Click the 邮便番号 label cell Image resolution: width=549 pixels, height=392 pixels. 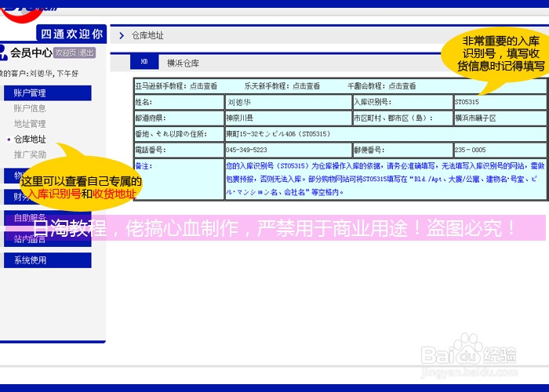coord(402,151)
